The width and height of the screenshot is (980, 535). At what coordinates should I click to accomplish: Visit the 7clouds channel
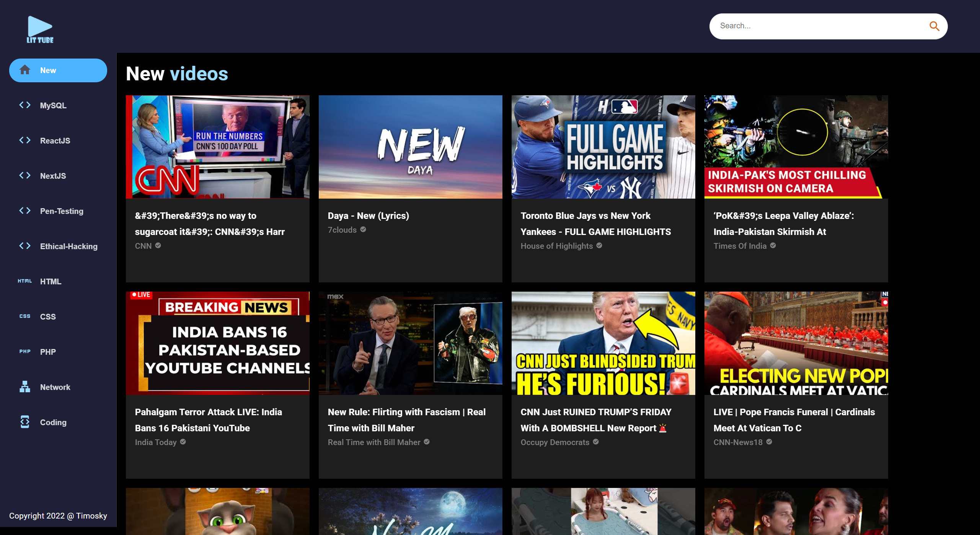coord(342,230)
